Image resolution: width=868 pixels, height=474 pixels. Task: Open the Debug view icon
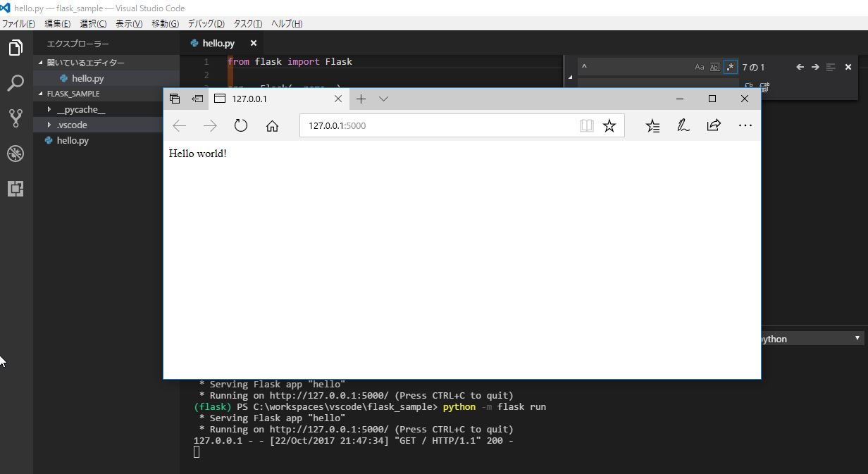tap(15, 154)
